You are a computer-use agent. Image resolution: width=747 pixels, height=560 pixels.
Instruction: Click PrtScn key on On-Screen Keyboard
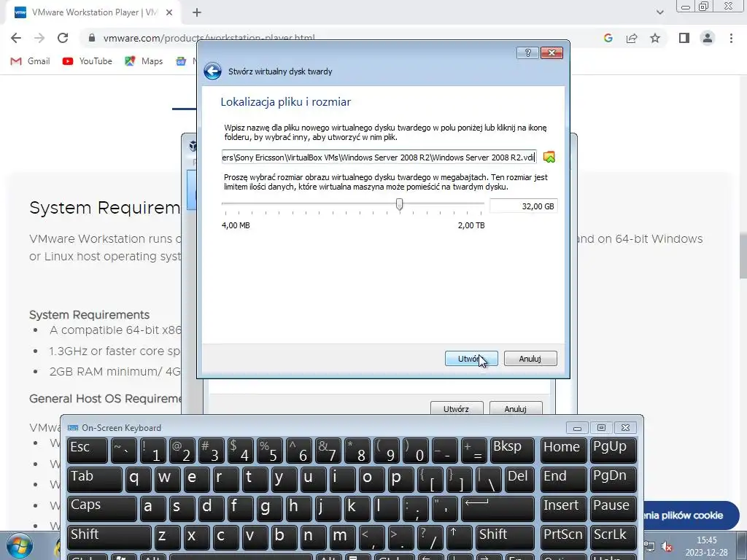(x=564, y=537)
